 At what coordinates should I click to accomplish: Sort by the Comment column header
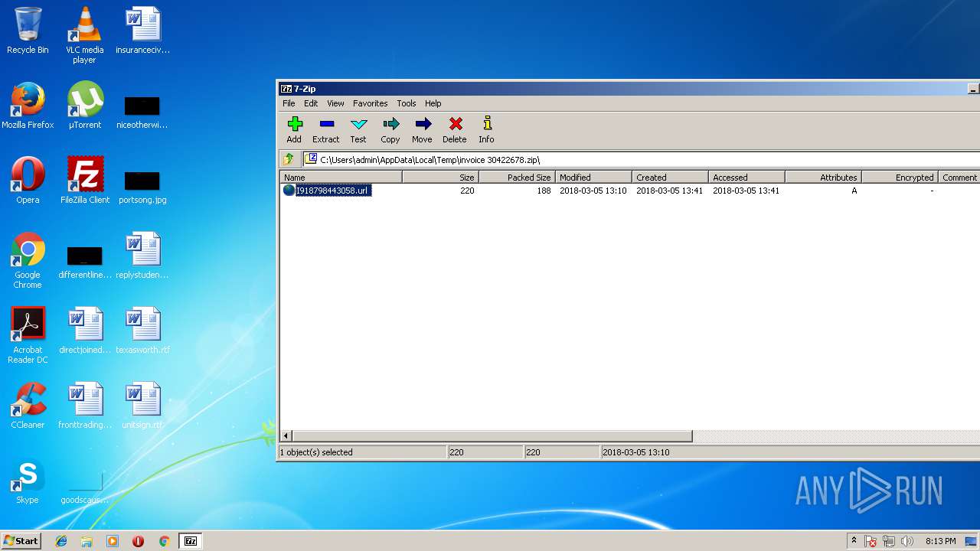tap(959, 177)
